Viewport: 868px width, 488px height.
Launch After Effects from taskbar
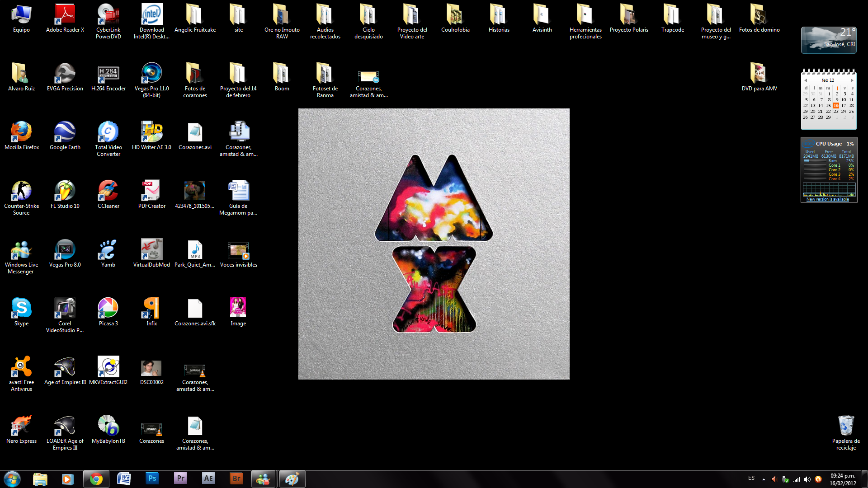point(208,479)
